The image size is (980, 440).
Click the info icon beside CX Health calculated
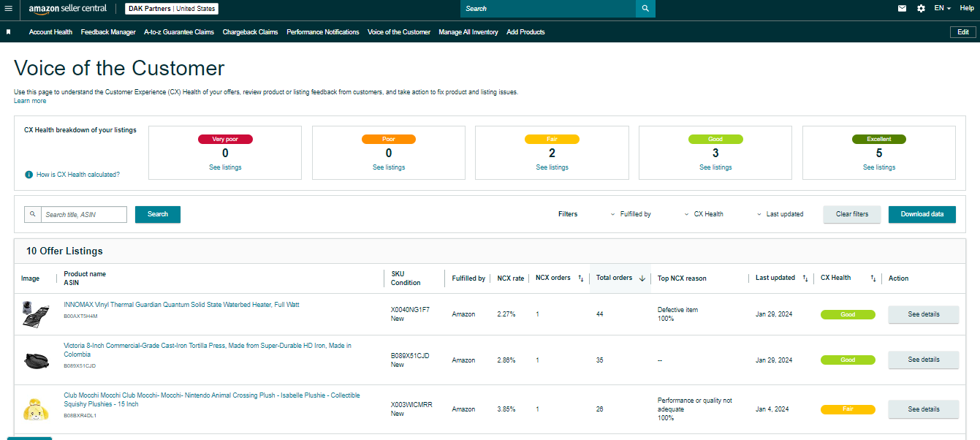pos(29,175)
